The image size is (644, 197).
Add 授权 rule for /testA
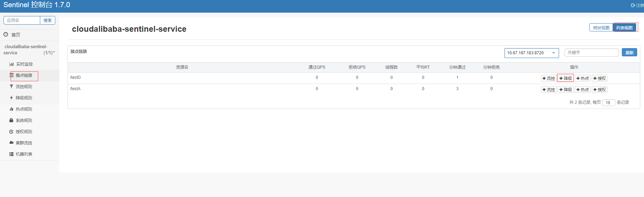(x=600, y=90)
